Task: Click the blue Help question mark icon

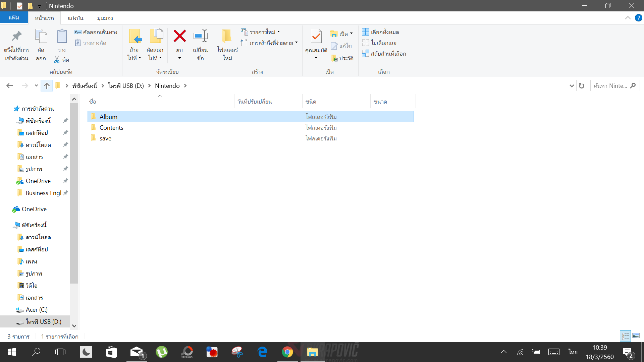Action: pos(639,18)
